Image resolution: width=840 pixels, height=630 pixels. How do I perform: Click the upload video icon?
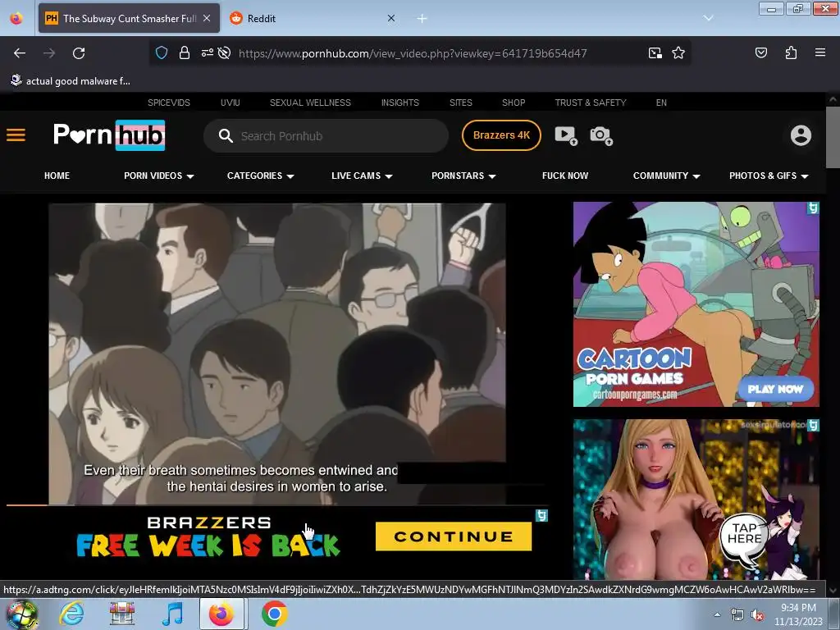click(566, 135)
